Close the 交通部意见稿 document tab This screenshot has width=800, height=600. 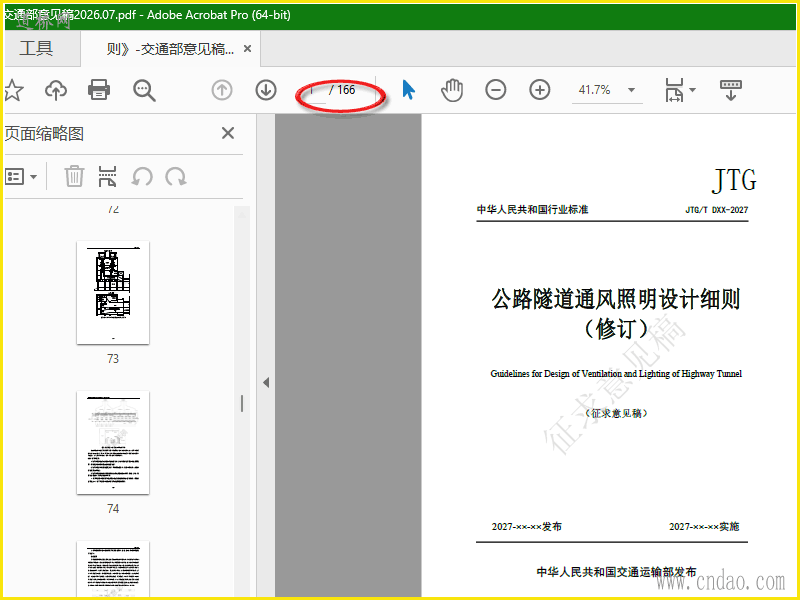pos(247,48)
